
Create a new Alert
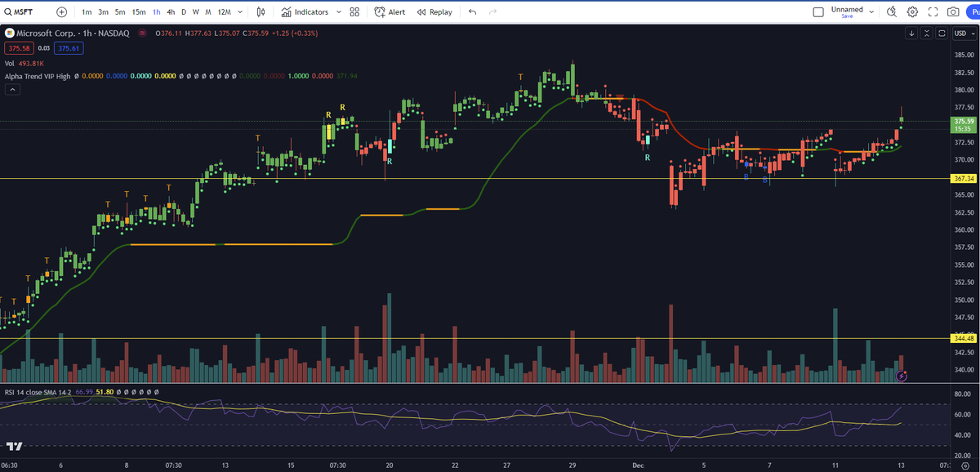coord(390,12)
